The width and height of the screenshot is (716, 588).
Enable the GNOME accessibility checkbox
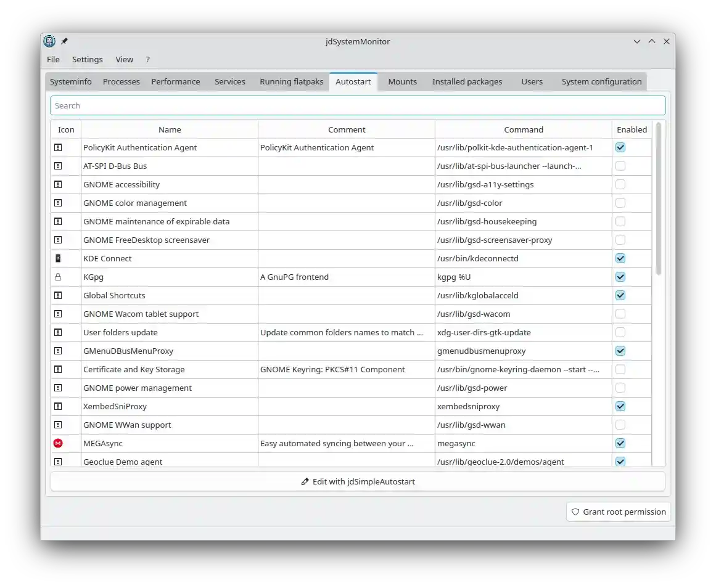tap(620, 184)
